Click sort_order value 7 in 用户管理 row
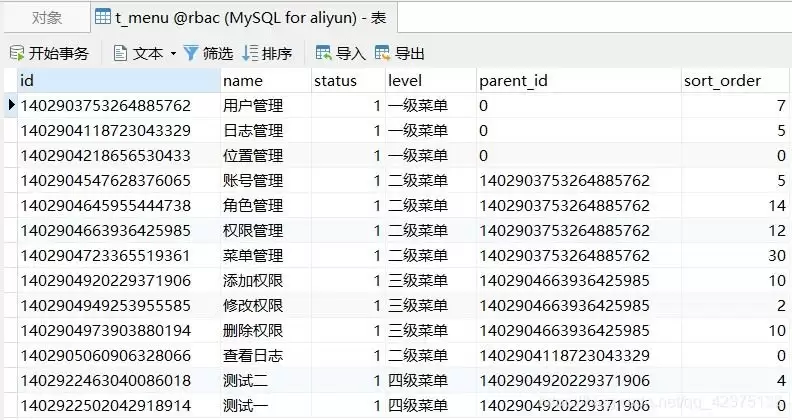The width and height of the screenshot is (792, 420). pyautogui.click(x=781, y=106)
